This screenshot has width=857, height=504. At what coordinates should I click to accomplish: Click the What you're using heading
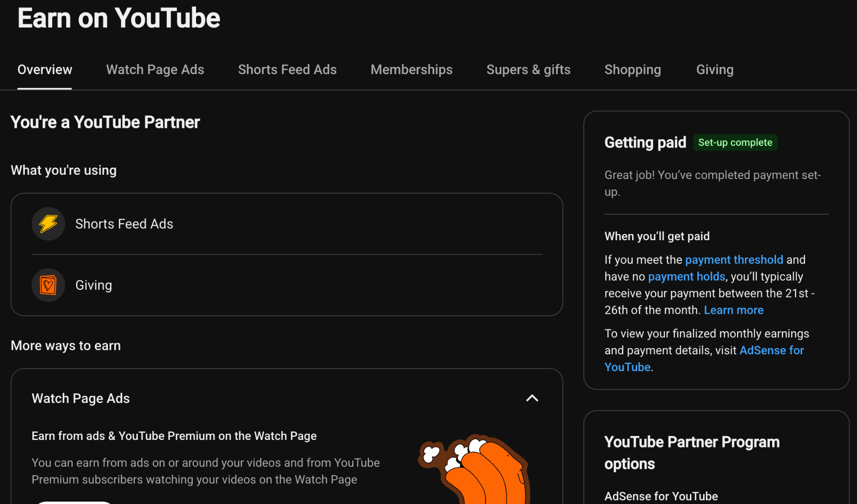(x=64, y=170)
